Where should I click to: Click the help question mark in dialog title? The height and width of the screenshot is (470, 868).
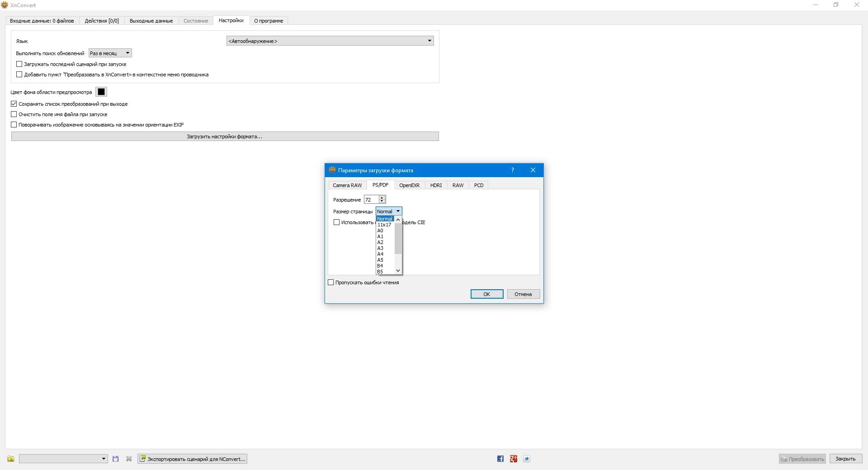point(513,170)
